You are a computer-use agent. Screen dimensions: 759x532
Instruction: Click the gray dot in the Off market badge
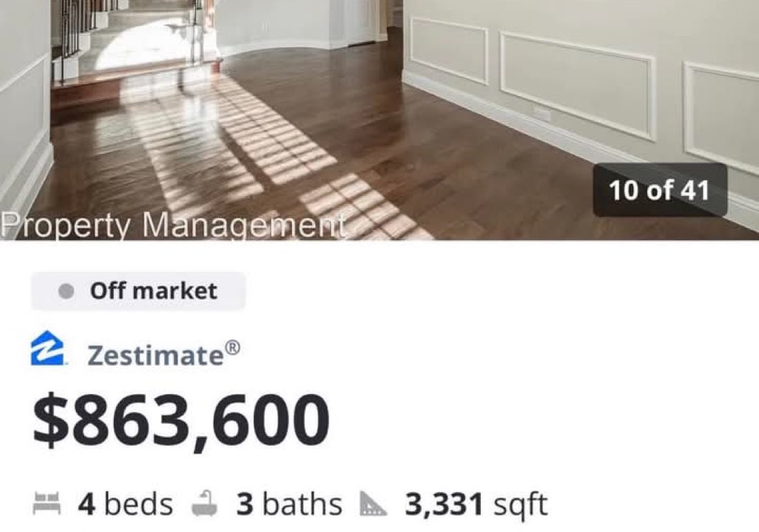tap(66, 291)
